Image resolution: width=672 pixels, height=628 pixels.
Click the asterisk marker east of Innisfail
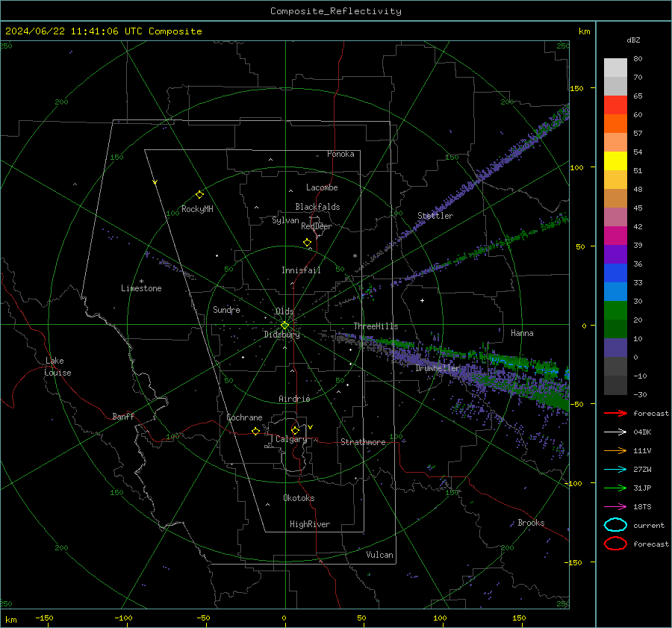(355, 256)
